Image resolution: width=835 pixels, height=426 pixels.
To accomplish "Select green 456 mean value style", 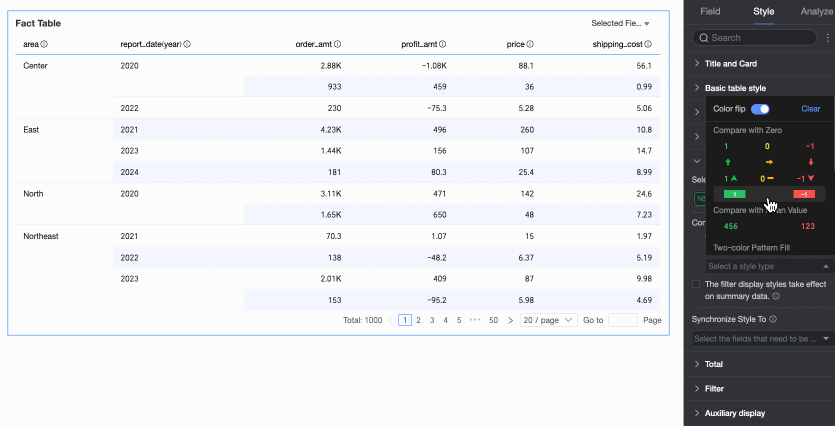I will (731, 226).
